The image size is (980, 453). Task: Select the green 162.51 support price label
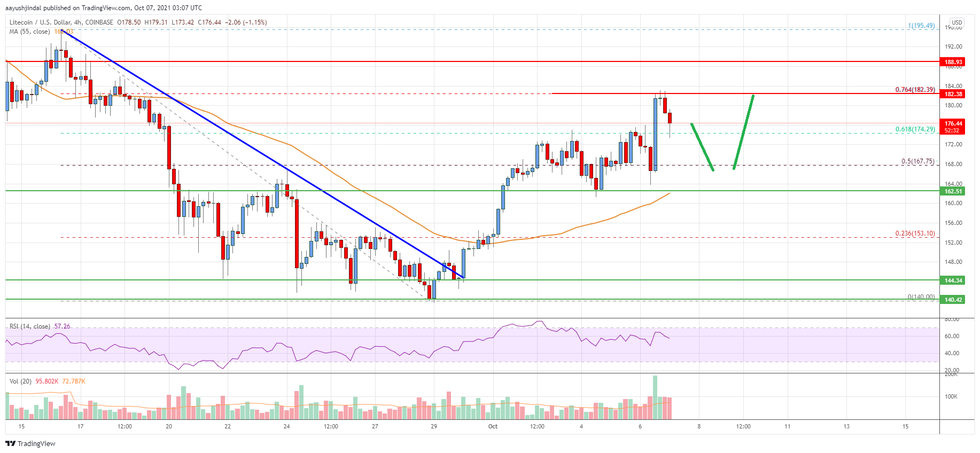pos(953,191)
